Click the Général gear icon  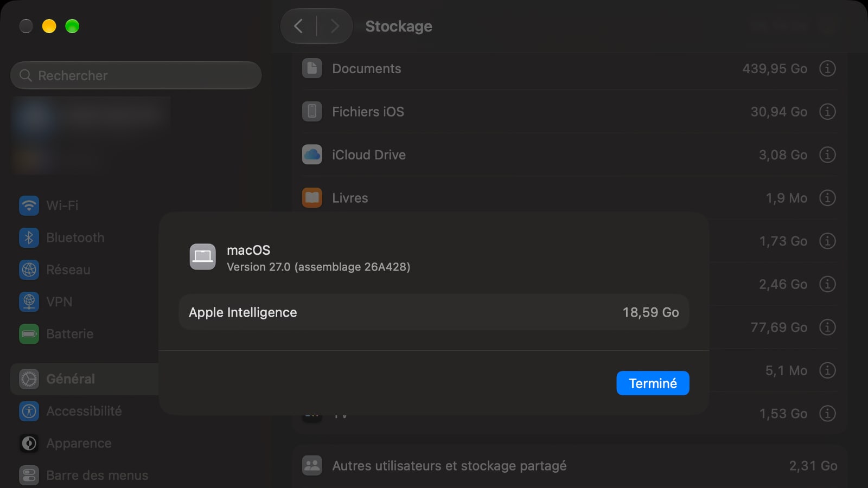pyautogui.click(x=29, y=379)
